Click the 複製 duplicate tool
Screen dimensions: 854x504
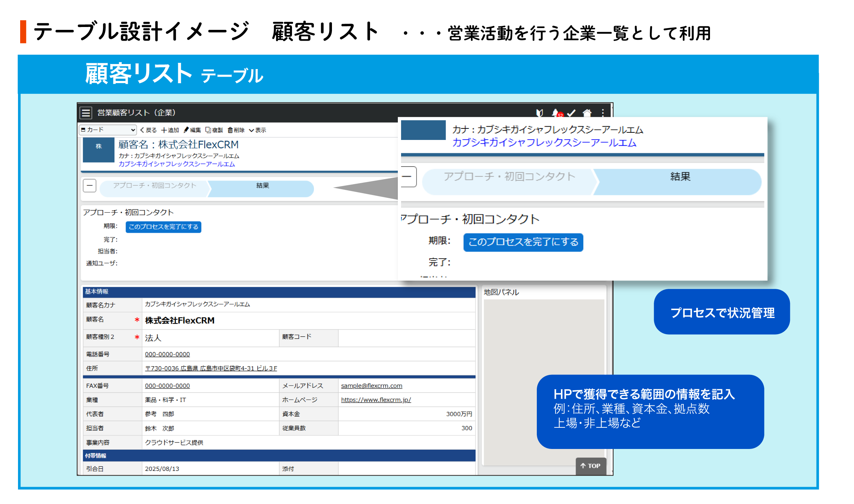[214, 130]
